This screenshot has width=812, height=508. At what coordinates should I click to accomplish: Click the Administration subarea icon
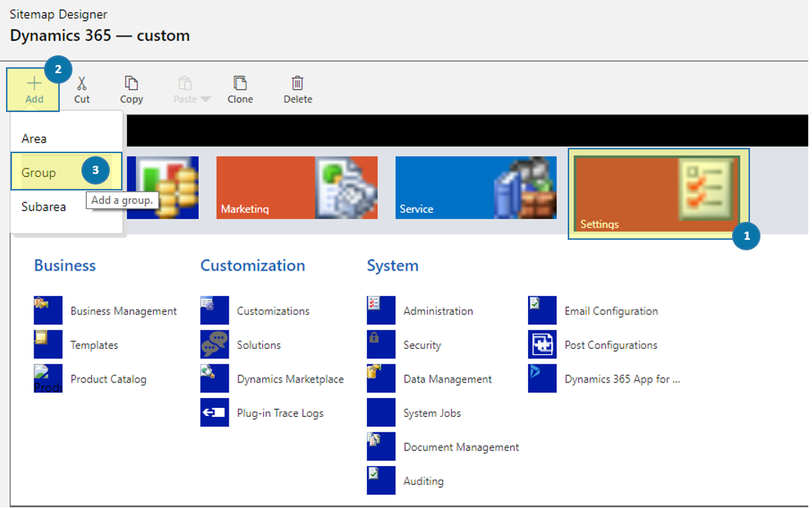tap(381, 310)
